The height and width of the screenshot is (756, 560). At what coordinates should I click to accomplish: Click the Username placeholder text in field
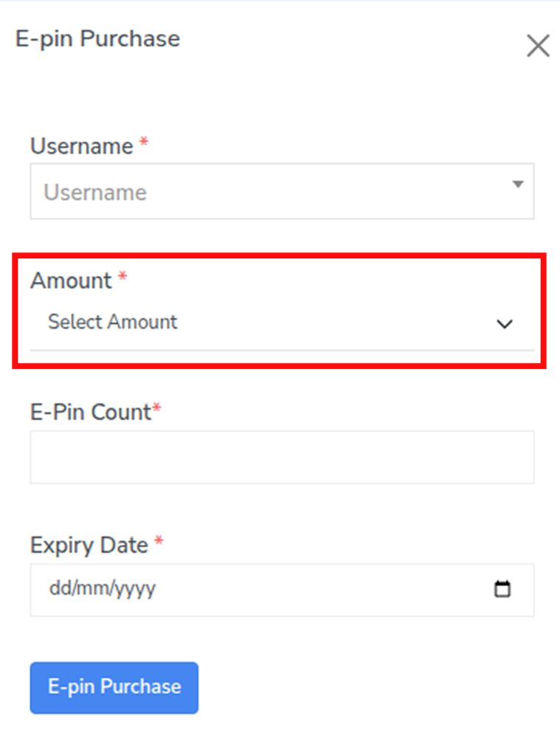[95, 193]
